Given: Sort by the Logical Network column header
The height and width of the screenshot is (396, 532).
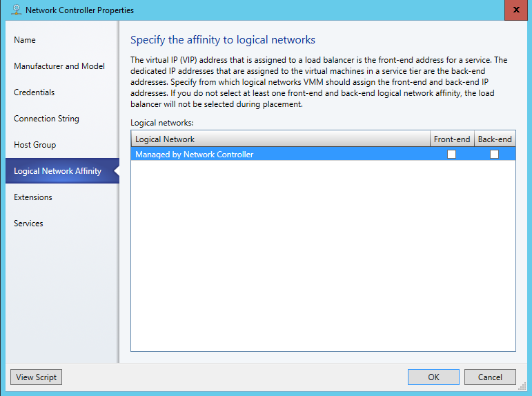Looking at the screenshot, I should point(279,139).
